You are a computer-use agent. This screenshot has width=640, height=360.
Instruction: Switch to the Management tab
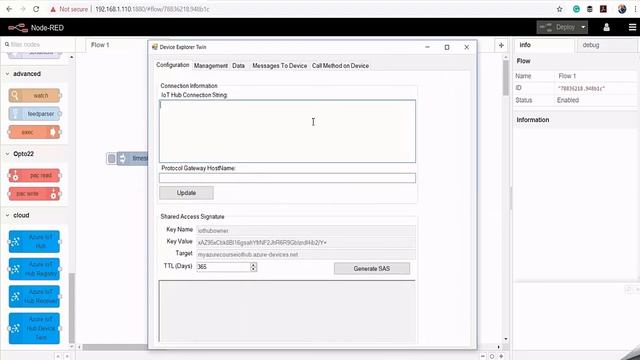coord(211,66)
